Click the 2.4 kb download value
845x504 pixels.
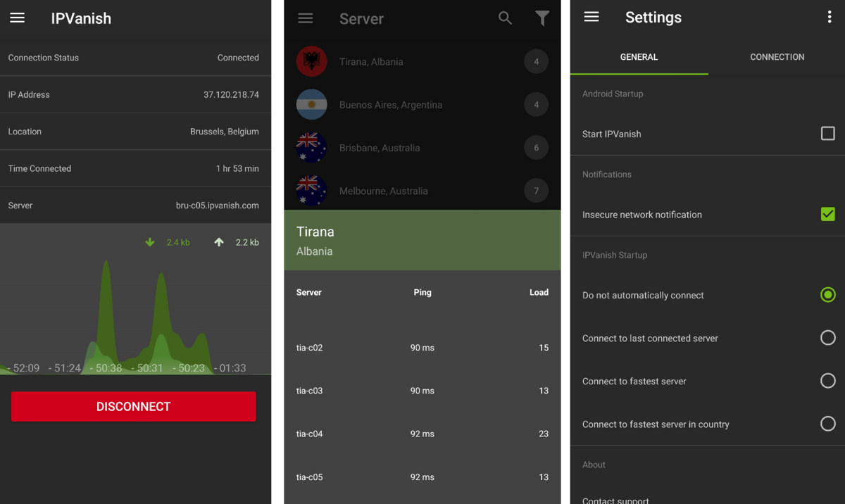(x=178, y=242)
